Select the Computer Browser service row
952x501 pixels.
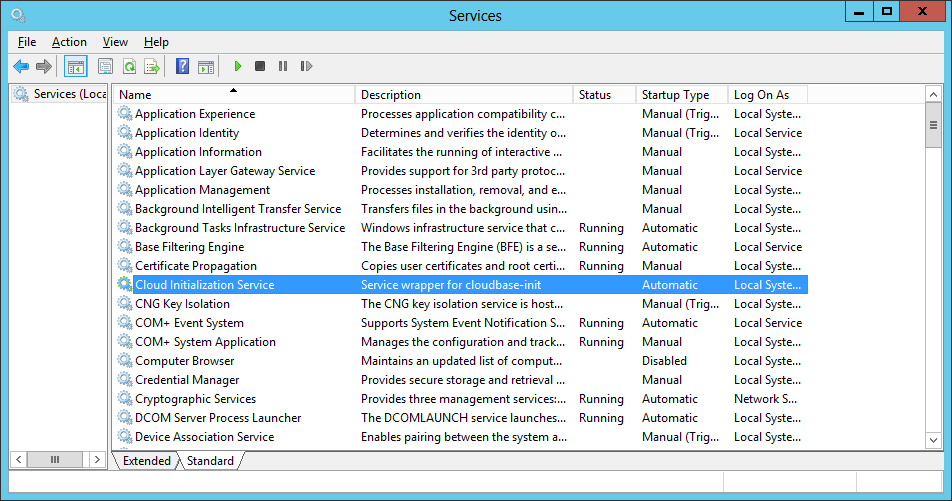click(461, 361)
